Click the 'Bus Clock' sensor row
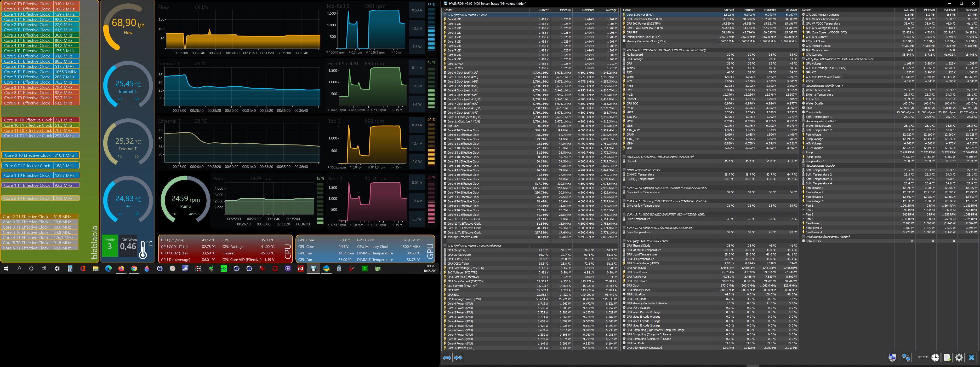The image size is (980, 367). [x=531, y=126]
